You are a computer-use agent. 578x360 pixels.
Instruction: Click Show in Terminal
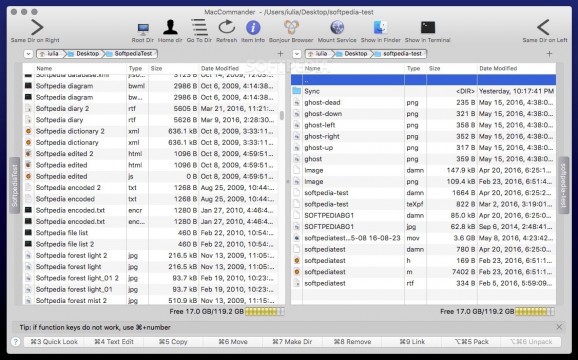coord(428,27)
